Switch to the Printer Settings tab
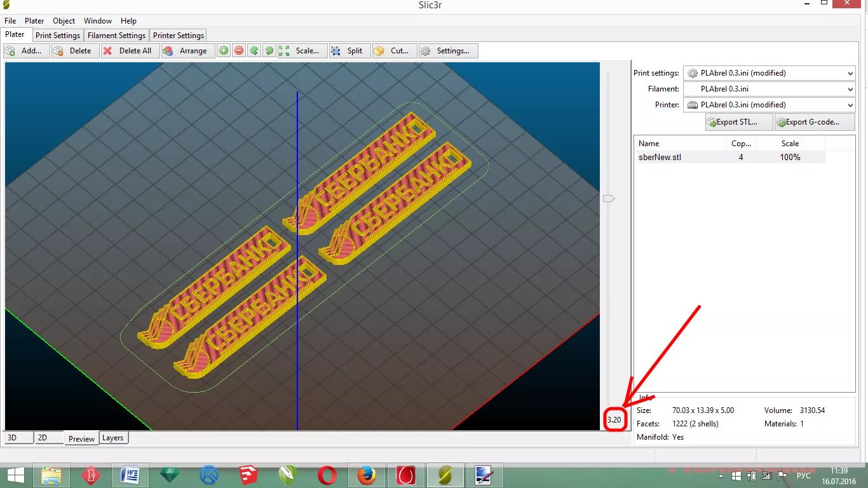868x488 pixels. [x=179, y=36]
